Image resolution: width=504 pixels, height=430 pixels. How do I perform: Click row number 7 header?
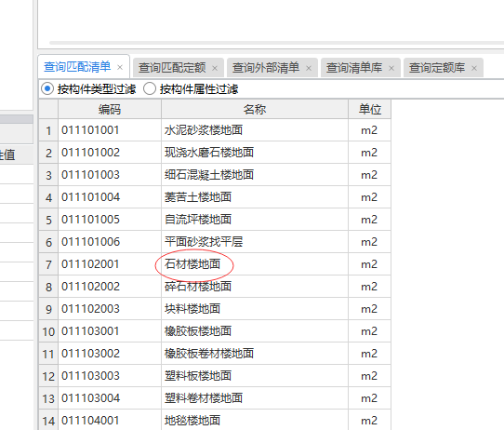click(x=48, y=264)
